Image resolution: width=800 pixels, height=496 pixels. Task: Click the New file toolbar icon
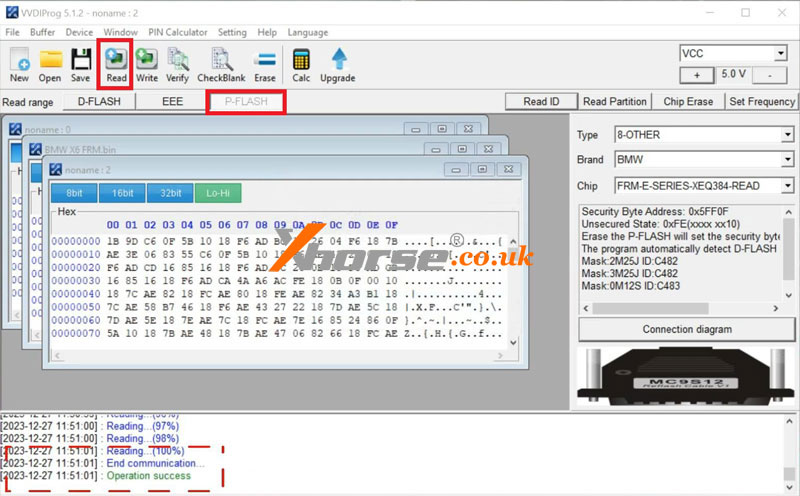tap(19, 62)
